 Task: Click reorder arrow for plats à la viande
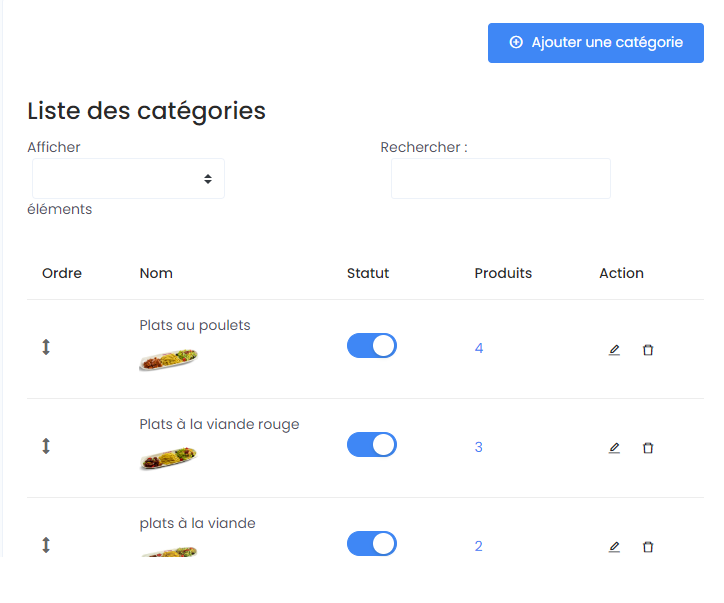coord(46,545)
